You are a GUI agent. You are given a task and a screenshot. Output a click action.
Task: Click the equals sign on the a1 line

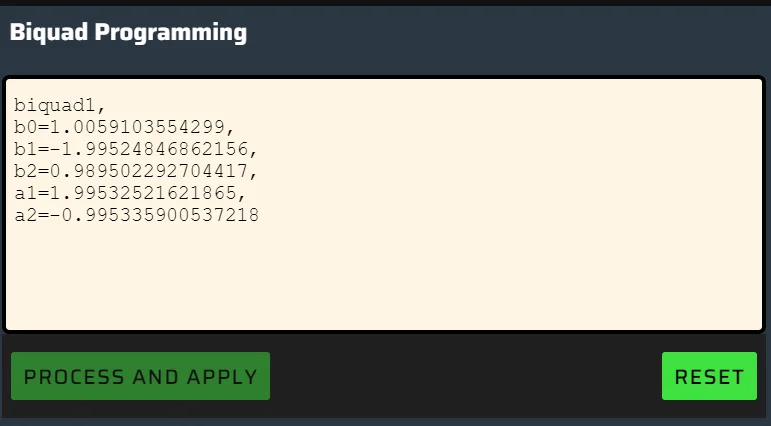(x=43, y=193)
